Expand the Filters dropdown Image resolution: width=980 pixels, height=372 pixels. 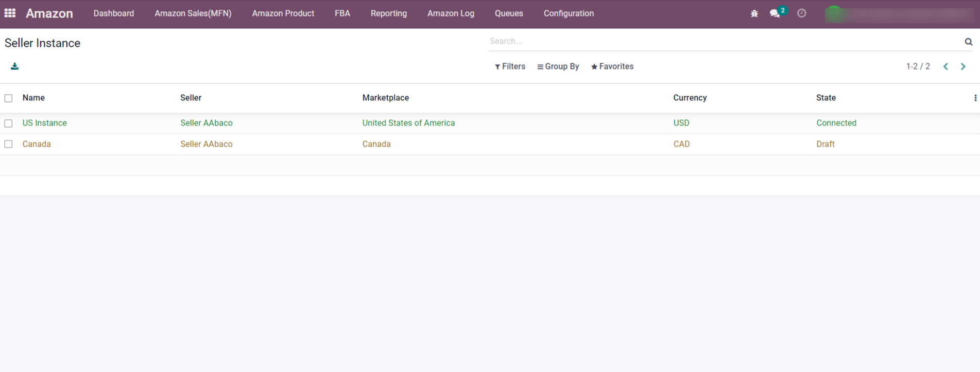tap(510, 66)
